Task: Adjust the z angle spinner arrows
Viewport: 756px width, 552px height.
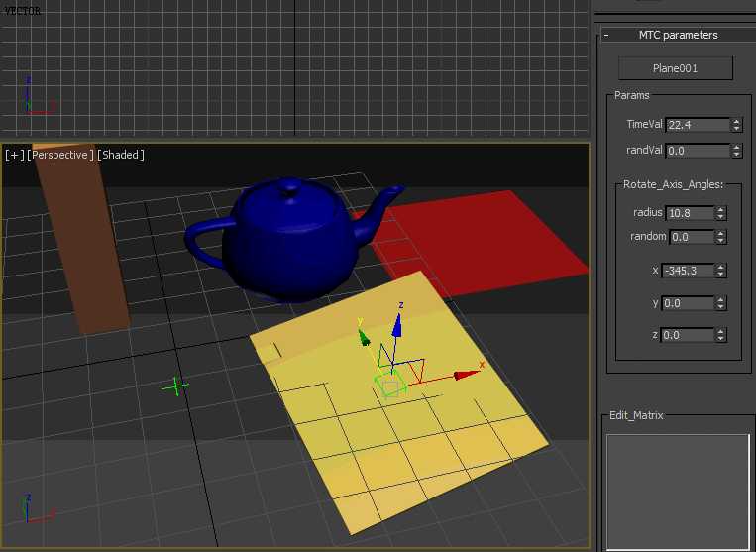Action: pyautogui.click(x=720, y=335)
